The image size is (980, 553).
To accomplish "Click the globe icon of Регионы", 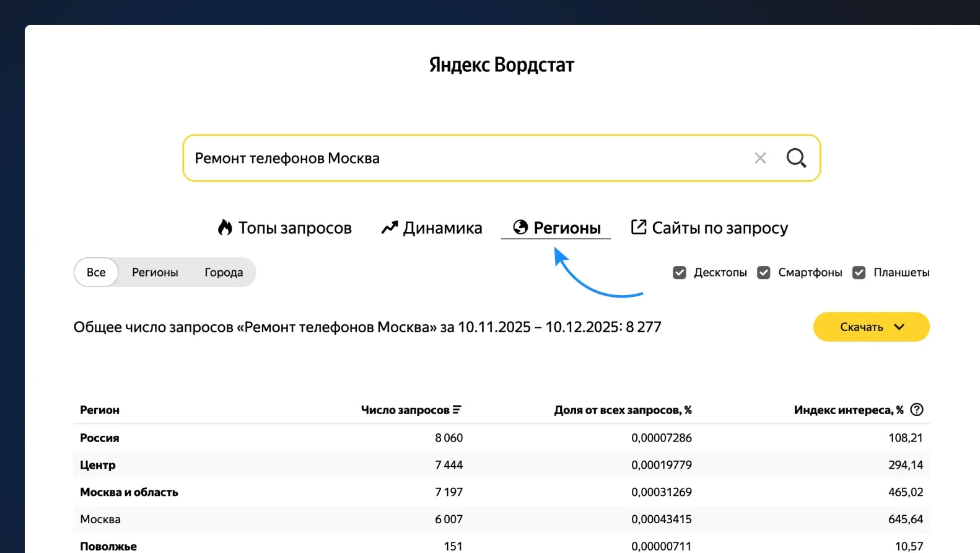I will (x=520, y=228).
